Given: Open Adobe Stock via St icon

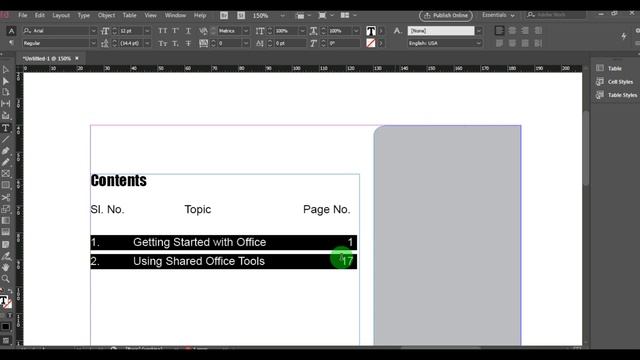Looking at the screenshot, I should [x=241, y=16].
